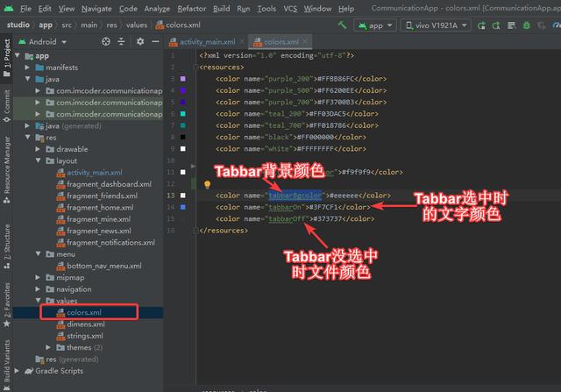Select colors.xml in the values folder
The image size is (561, 392).
(x=79, y=312)
